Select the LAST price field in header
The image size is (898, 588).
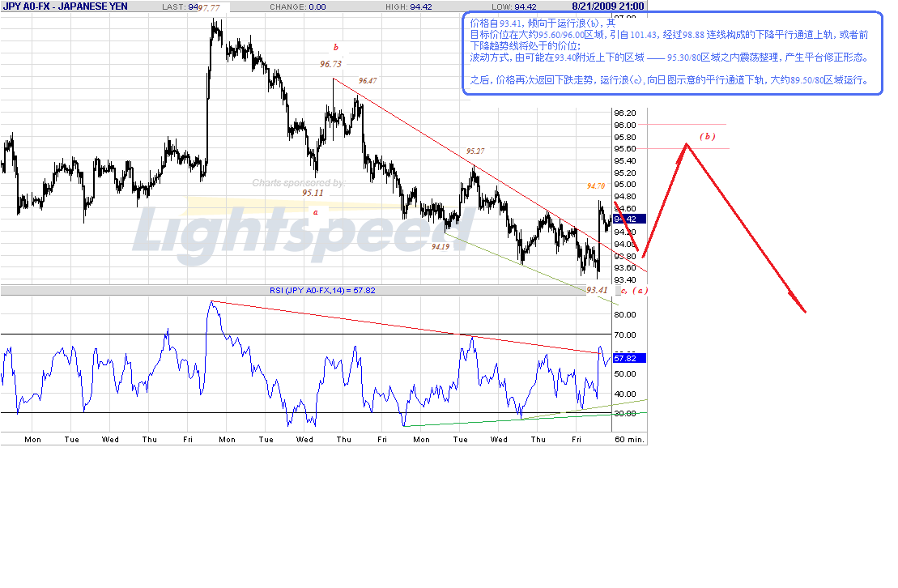[180, 6]
